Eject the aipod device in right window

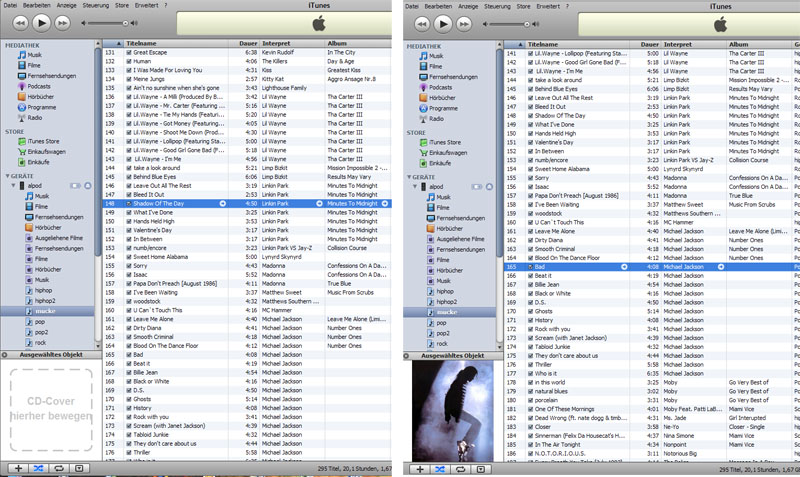489,187
